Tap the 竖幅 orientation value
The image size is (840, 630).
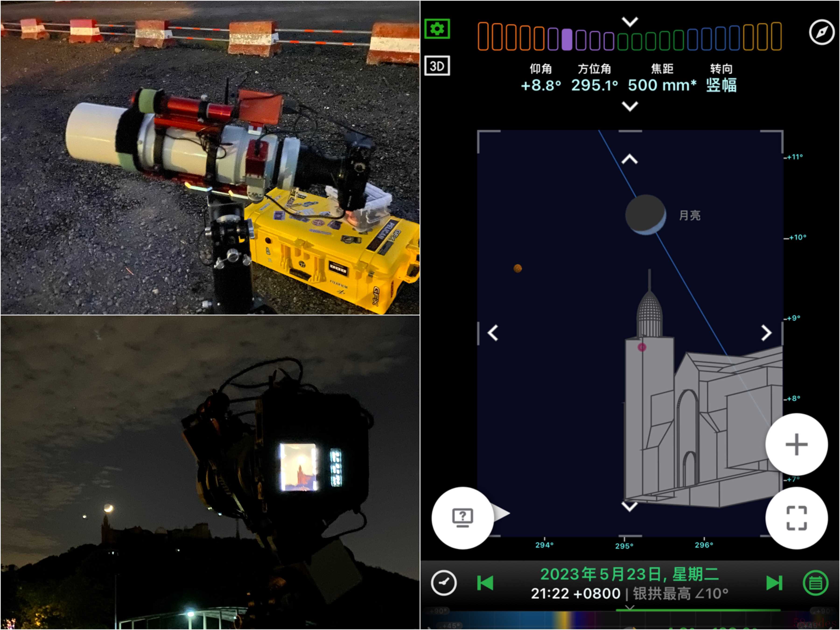click(x=721, y=85)
